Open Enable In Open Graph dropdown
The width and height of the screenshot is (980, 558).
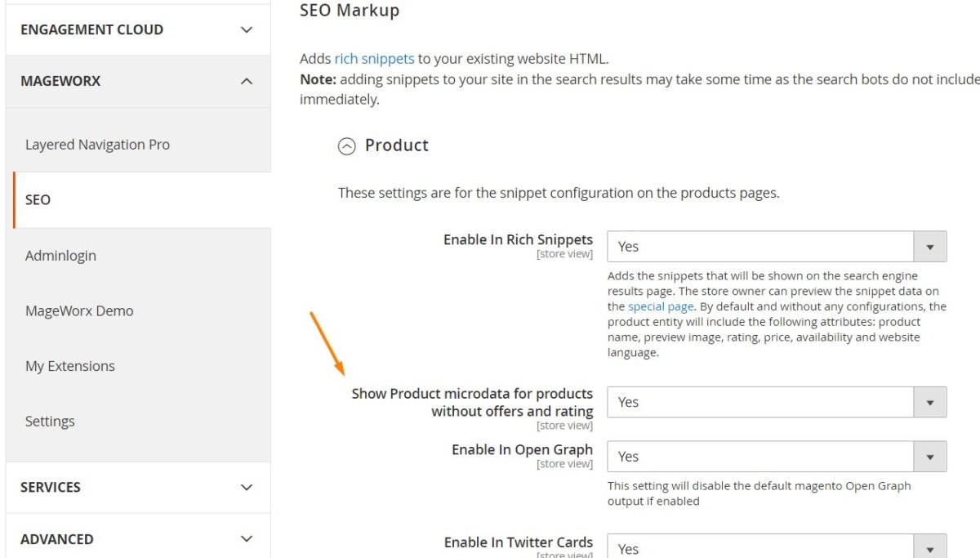tap(777, 456)
